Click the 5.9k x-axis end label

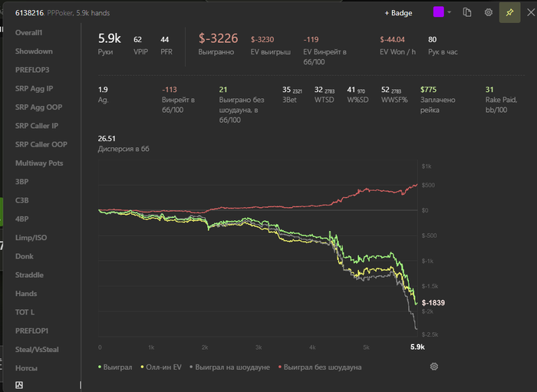point(417,347)
